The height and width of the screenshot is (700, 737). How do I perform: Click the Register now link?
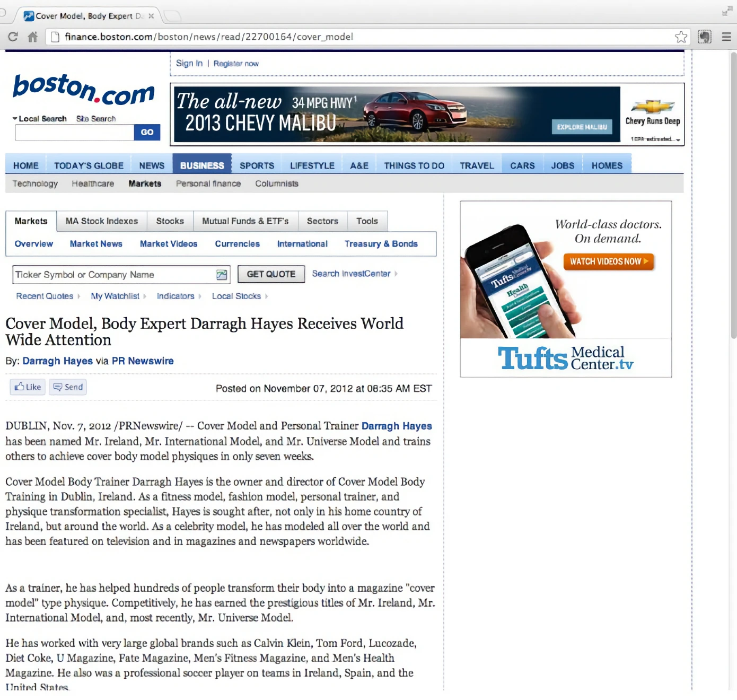pos(236,63)
